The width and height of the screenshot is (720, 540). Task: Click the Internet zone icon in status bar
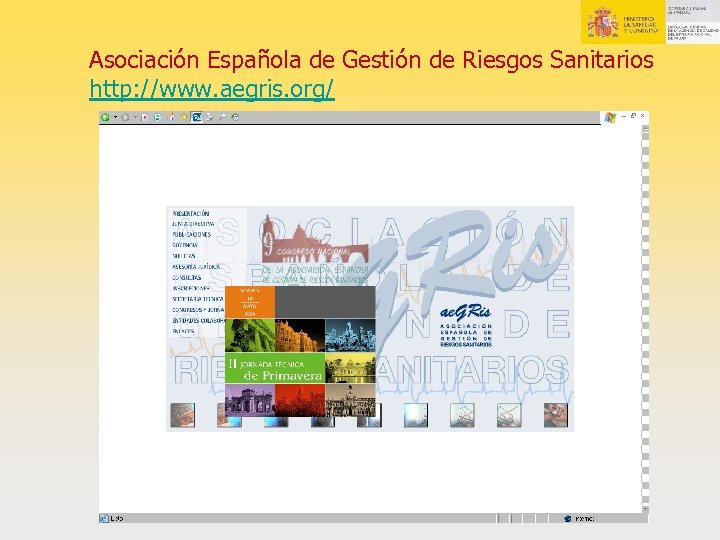tap(568, 518)
